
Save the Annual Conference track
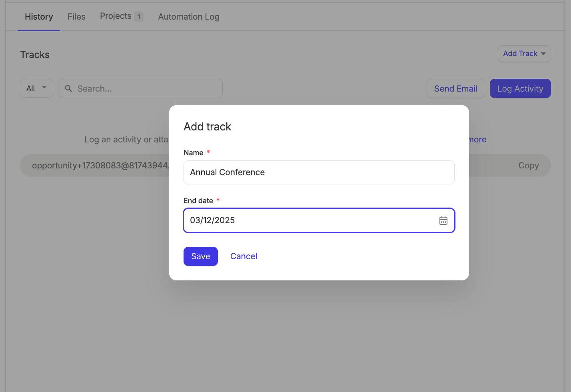pyautogui.click(x=200, y=256)
